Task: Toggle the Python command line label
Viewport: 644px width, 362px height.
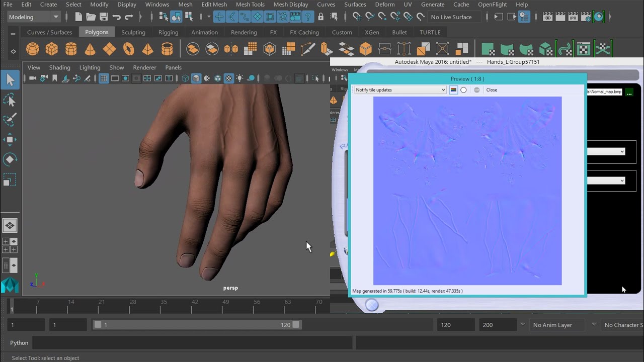Action: (19, 343)
